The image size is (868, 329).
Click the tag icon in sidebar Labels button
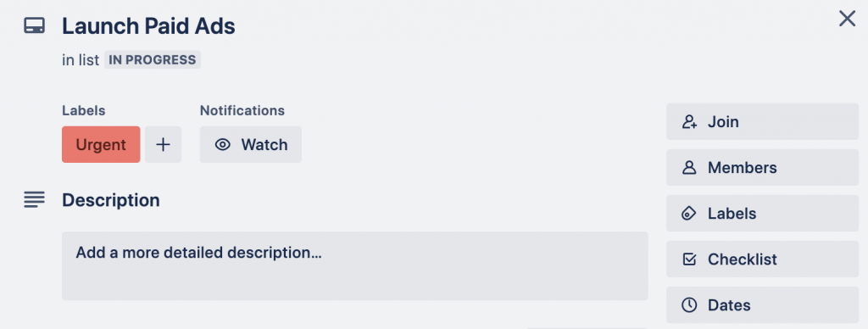689,214
